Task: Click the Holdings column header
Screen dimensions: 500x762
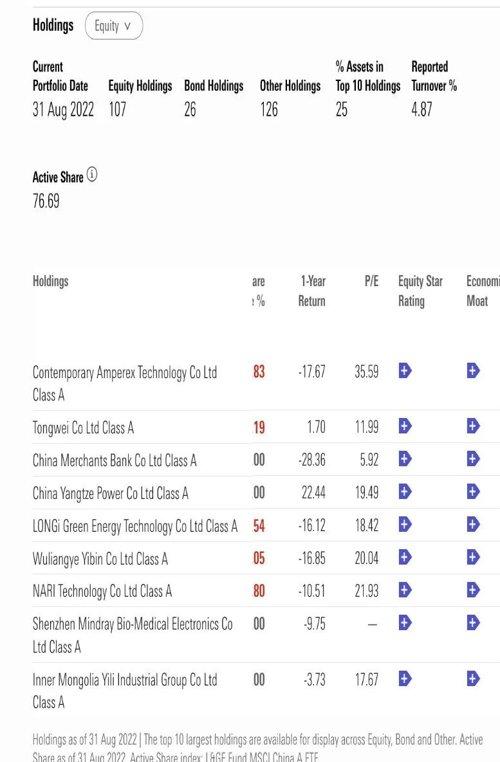Action: coord(51,281)
